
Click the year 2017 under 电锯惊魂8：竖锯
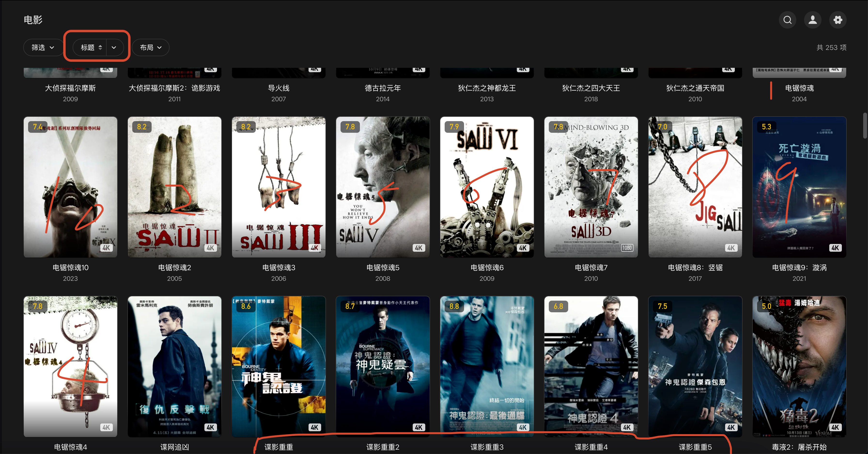(695, 279)
